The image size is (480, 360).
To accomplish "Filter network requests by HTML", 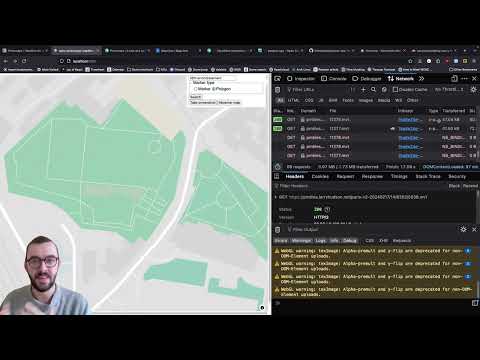I will coord(293,100).
